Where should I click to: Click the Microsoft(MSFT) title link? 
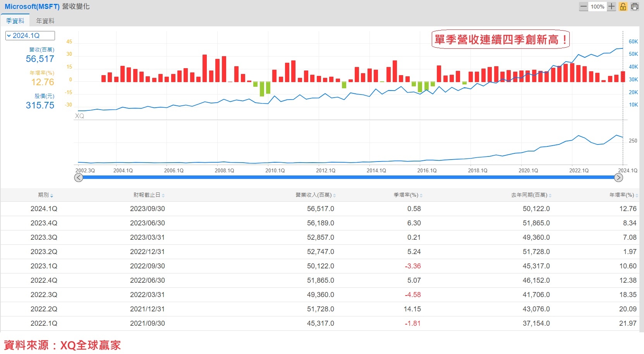(32, 7)
